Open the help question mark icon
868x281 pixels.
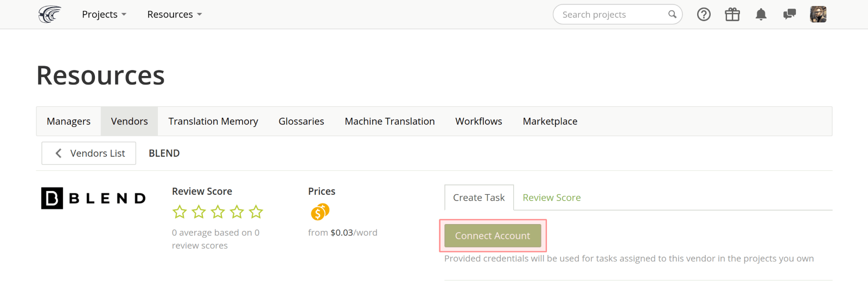704,15
